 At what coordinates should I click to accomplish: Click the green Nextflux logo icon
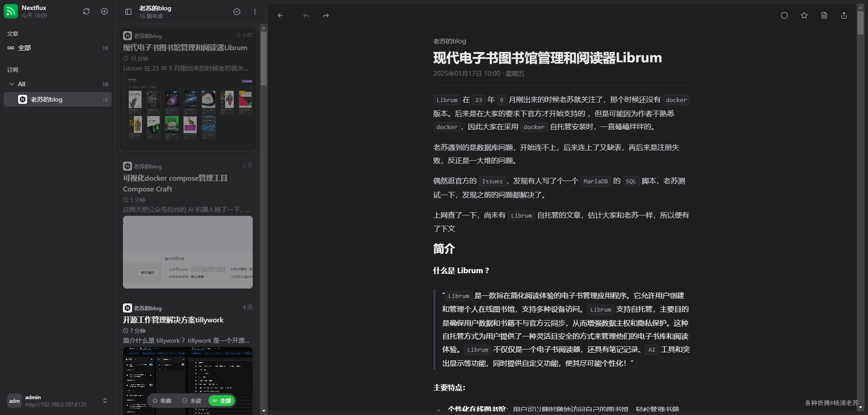tap(11, 11)
